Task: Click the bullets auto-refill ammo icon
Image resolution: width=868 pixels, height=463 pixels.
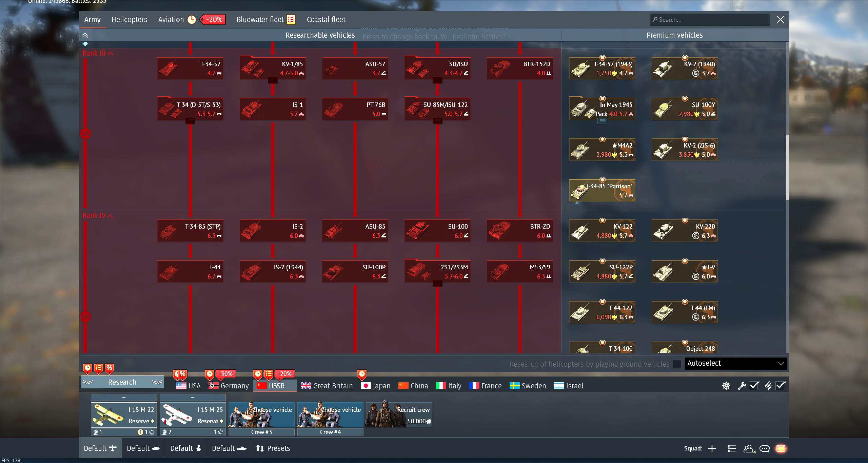Action: pos(768,386)
